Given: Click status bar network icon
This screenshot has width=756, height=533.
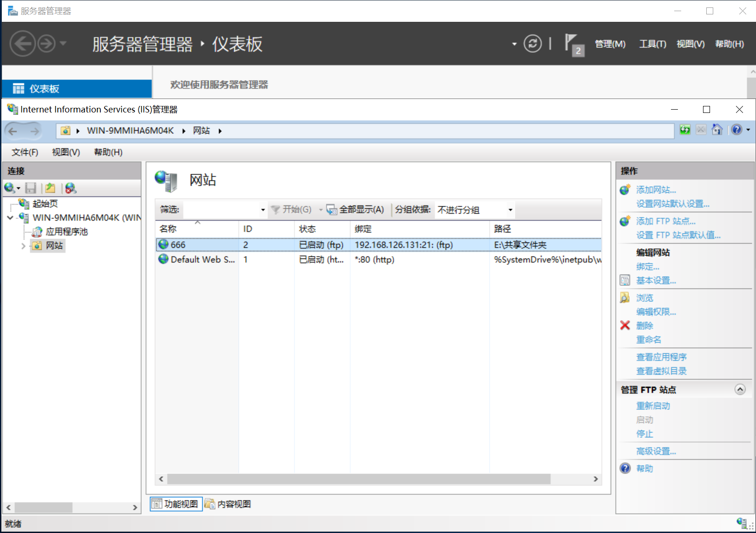Looking at the screenshot, I should pyautogui.click(x=742, y=523).
